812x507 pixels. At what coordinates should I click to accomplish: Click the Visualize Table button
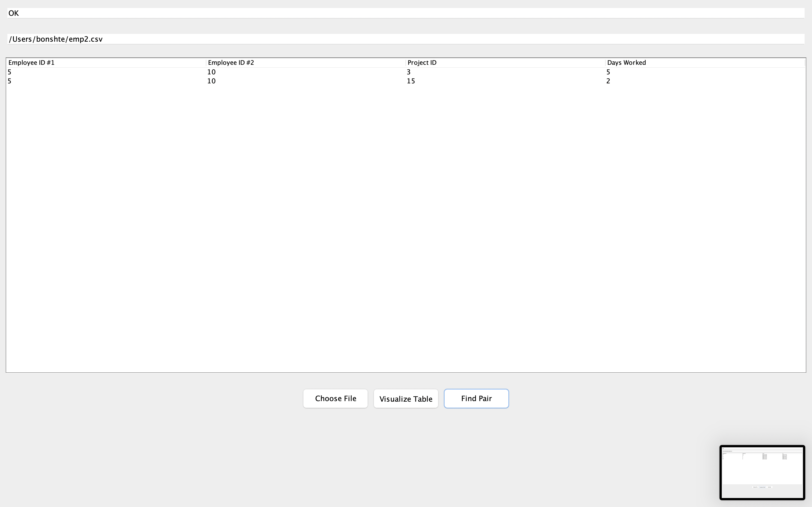point(406,398)
